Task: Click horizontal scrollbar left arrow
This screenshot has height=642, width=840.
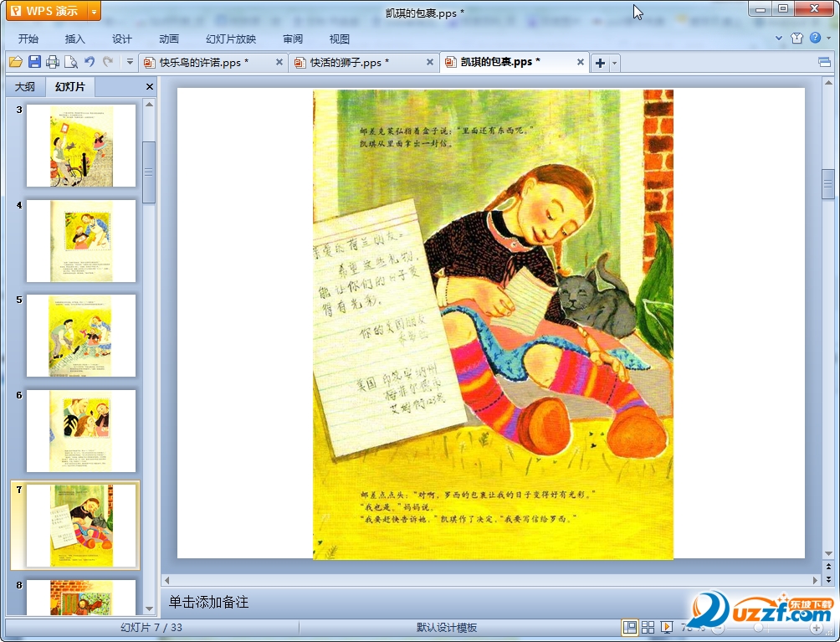Action: [x=167, y=580]
